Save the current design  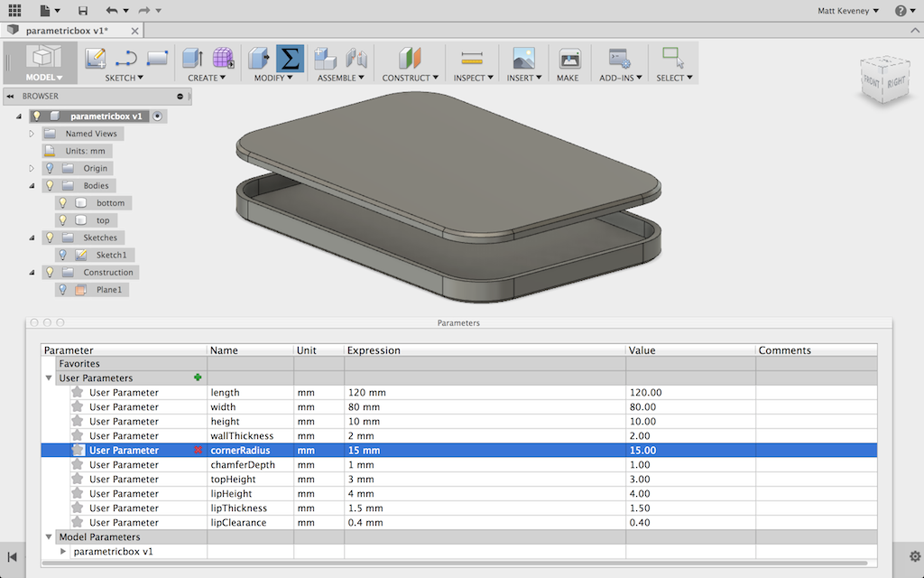[81, 10]
